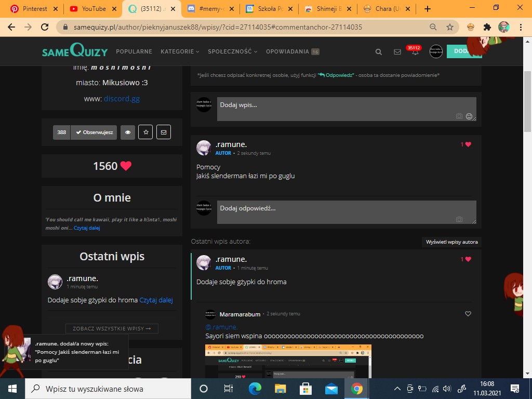Click the Dodaj wpis text field
The height and width of the screenshot is (399, 532).
[x=332, y=105]
